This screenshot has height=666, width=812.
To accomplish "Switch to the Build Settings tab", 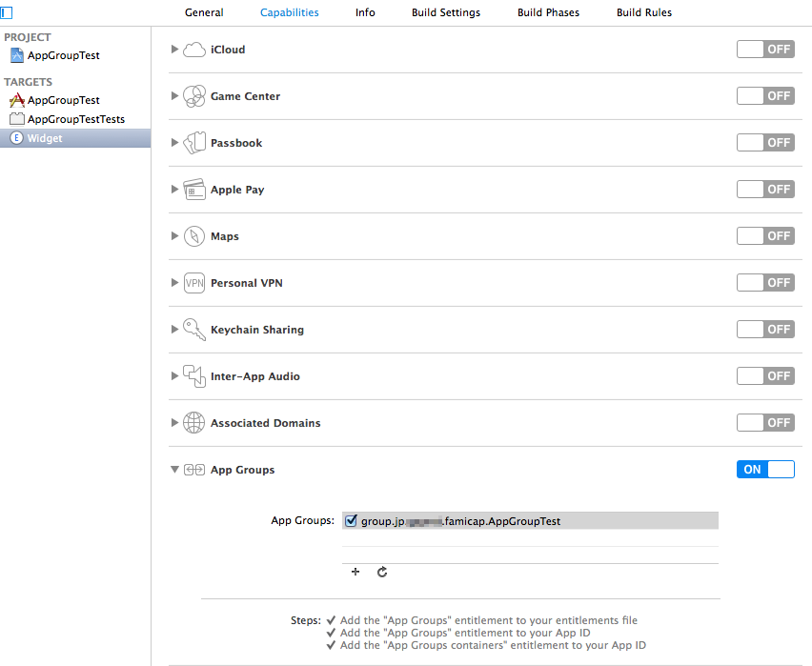I will [x=446, y=12].
